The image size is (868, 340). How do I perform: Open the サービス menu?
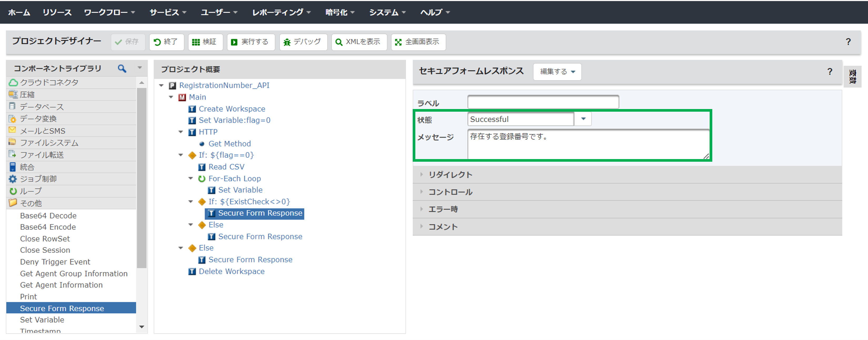(x=168, y=12)
